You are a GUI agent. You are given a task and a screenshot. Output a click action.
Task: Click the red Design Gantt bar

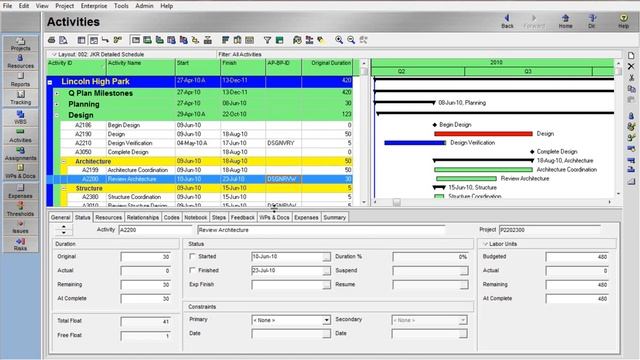(483, 134)
